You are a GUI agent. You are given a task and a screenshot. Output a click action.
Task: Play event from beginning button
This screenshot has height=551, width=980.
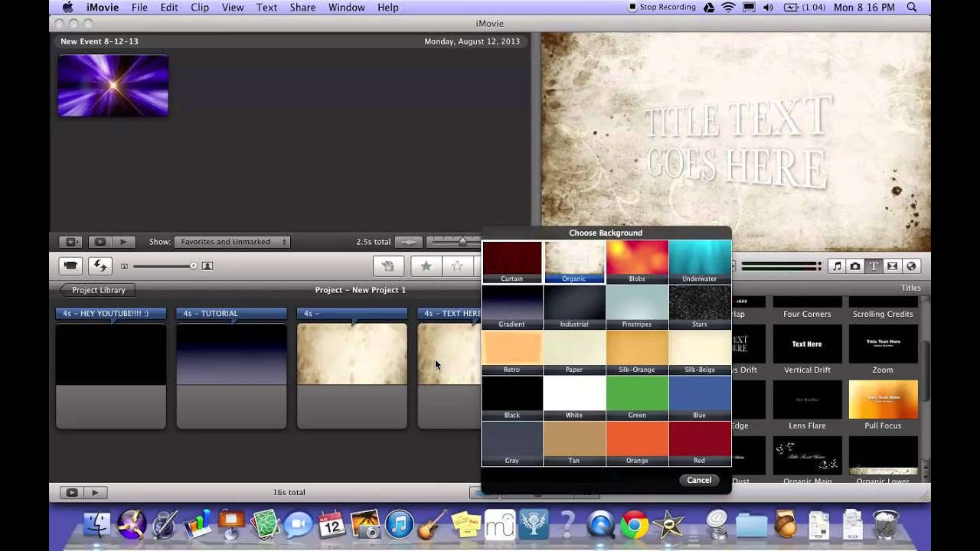click(x=123, y=242)
